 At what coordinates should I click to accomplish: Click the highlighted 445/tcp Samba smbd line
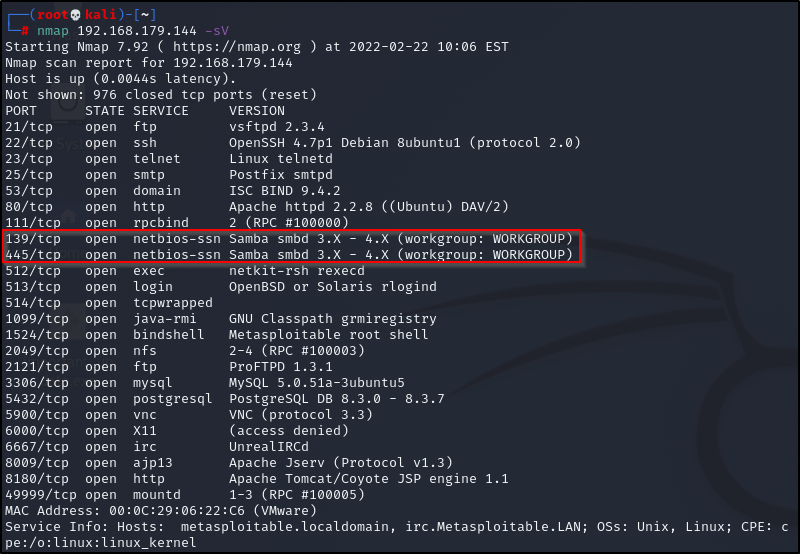pos(292,255)
